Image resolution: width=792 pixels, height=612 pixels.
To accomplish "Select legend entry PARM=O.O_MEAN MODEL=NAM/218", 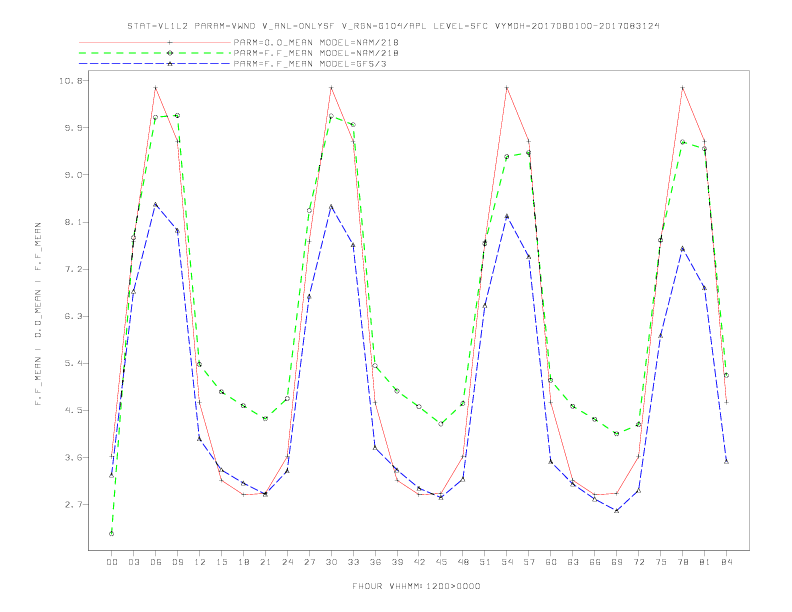I will click(x=316, y=42).
